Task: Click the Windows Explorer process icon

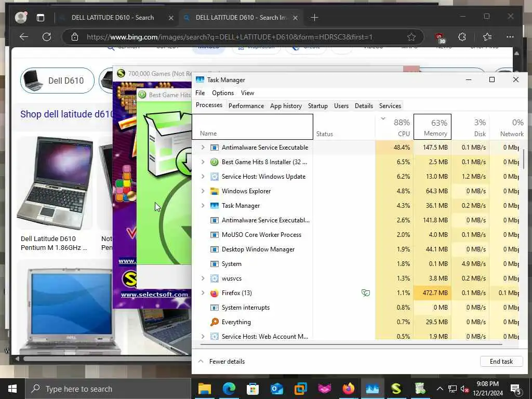Action: coord(214,191)
